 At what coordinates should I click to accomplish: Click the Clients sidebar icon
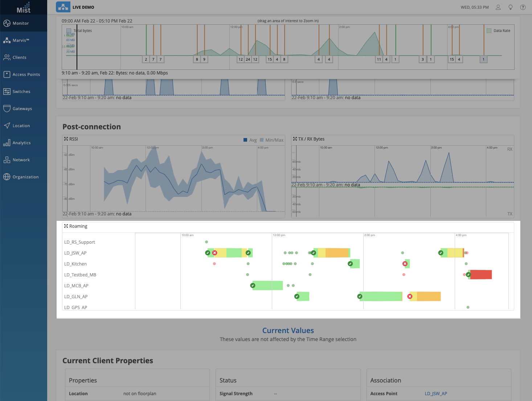pos(7,57)
